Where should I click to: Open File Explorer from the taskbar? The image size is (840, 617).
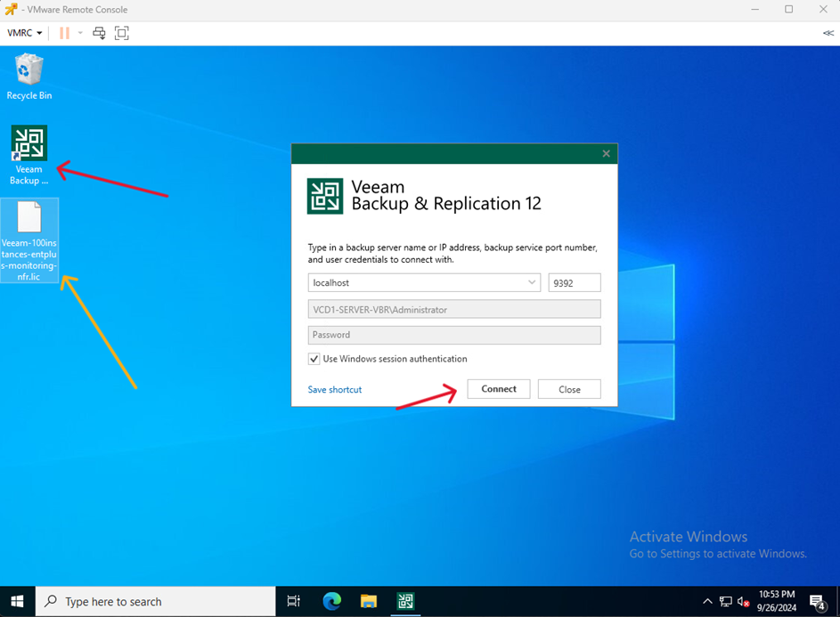368,602
